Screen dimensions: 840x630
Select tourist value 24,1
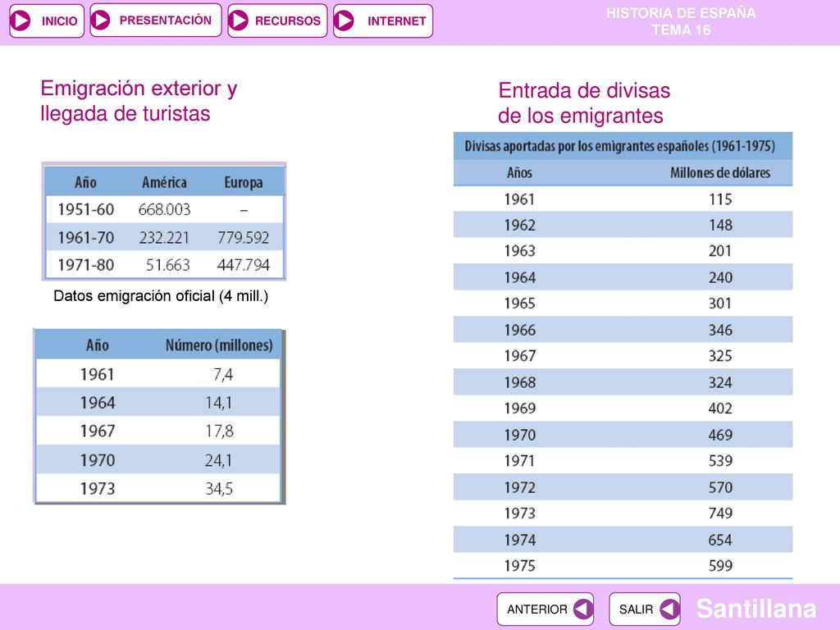(x=218, y=459)
